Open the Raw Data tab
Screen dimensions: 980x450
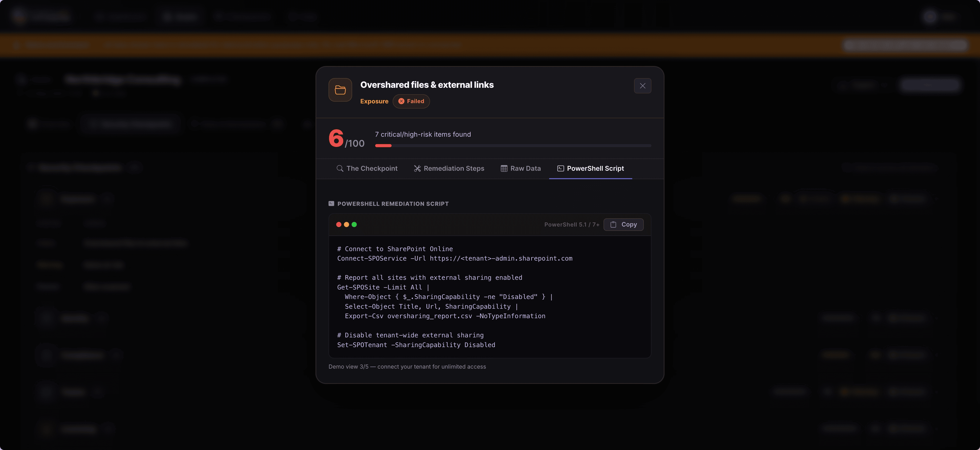[x=521, y=168]
